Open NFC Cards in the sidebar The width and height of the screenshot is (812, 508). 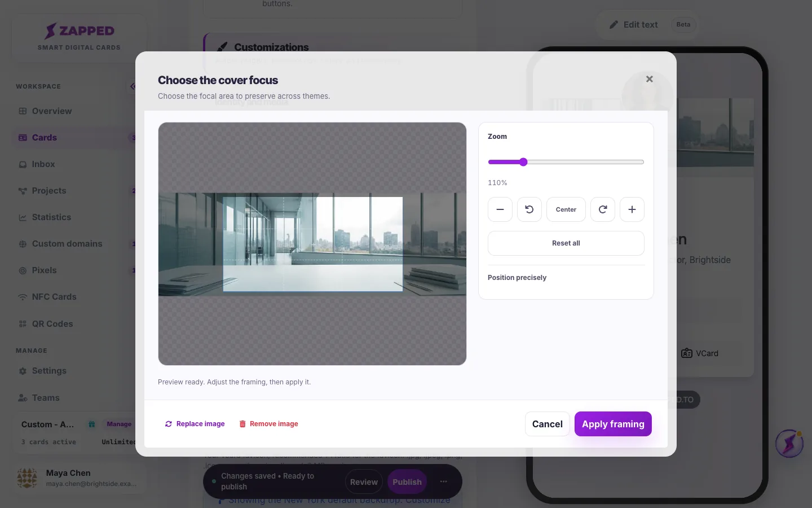coord(54,297)
